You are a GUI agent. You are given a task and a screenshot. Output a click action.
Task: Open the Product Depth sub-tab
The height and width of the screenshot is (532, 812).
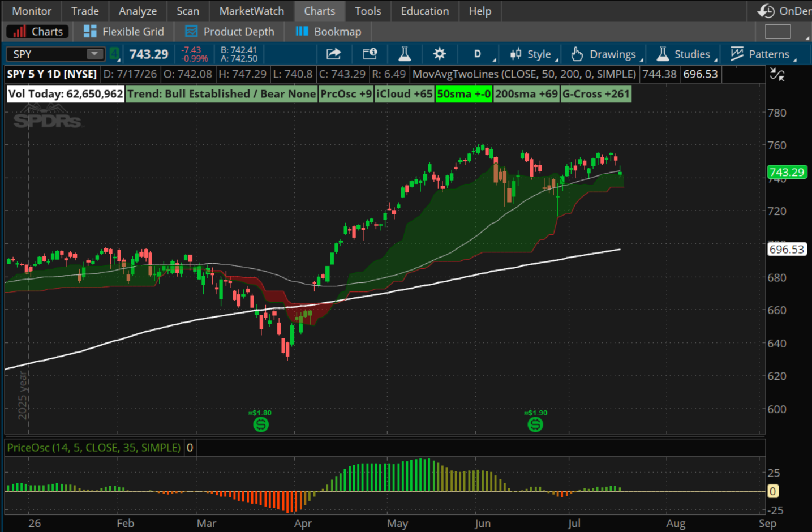click(230, 32)
